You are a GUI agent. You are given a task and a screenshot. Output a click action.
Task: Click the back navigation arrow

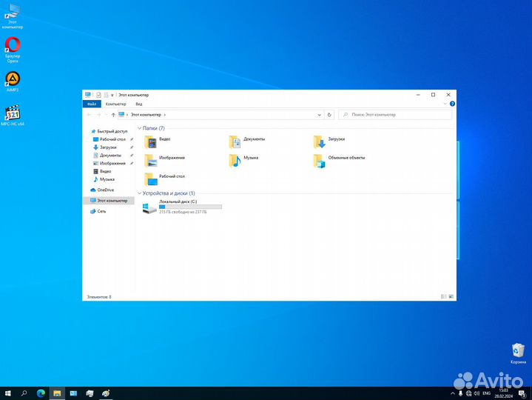point(89,115)
